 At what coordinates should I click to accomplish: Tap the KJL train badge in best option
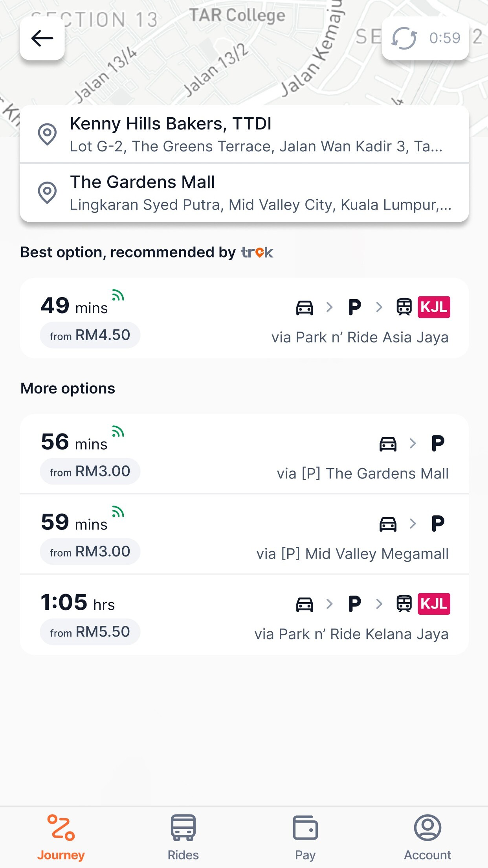click(434, 307)
